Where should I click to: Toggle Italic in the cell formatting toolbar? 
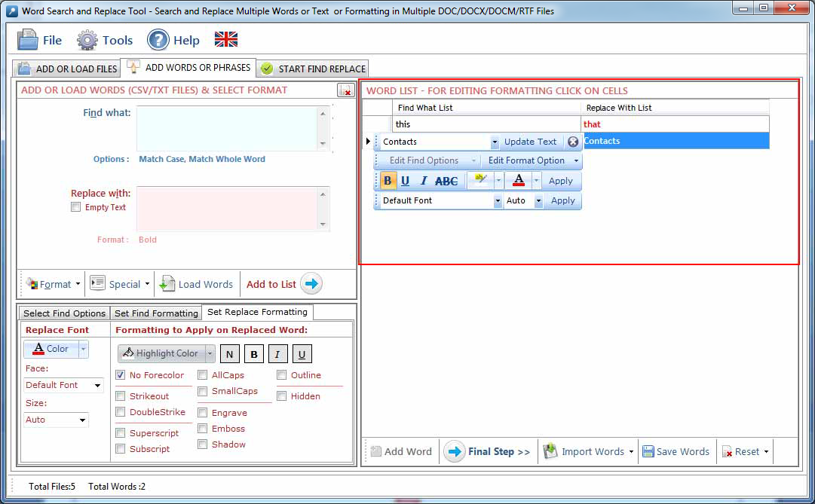pos(424,181)
